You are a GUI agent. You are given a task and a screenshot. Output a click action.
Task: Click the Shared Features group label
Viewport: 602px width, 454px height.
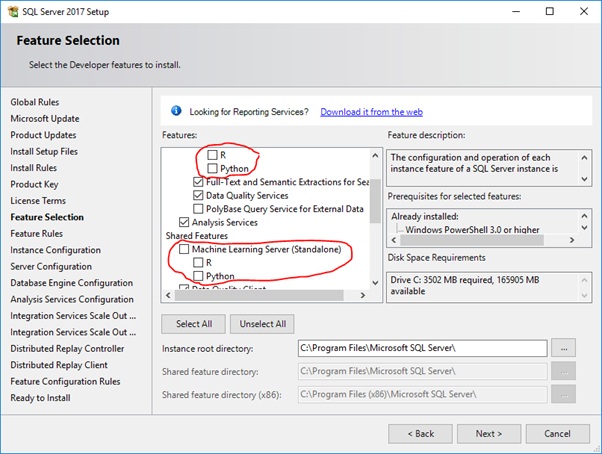pyautogui.click(x=197, y=236)
